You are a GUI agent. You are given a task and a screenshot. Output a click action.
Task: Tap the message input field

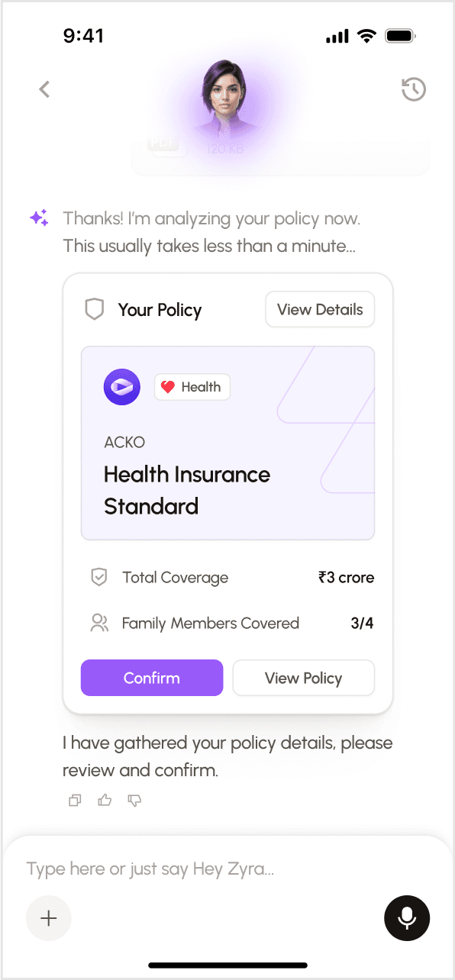coord(191,869)
